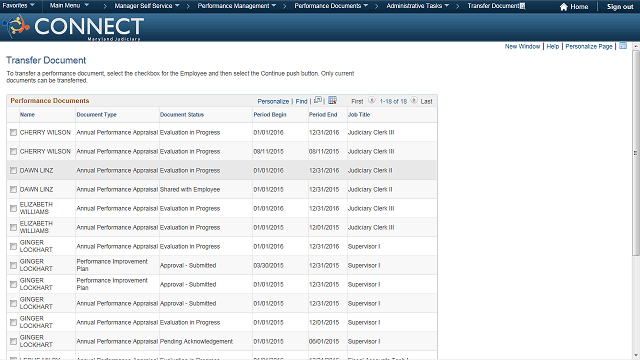Screen dimensions: 640x360
Task: Click '08/01/2015' period end cell
Action: pyautogui.click(x=324, y=341)
